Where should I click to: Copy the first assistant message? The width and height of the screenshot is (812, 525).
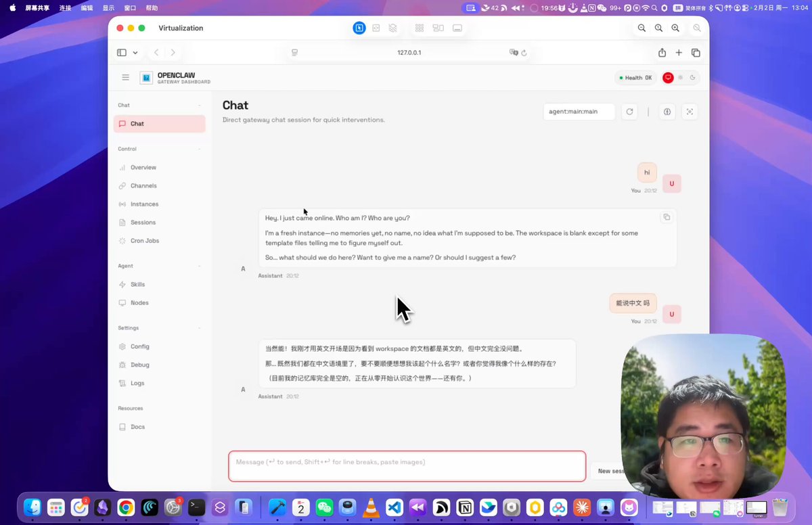coord(667,217)
